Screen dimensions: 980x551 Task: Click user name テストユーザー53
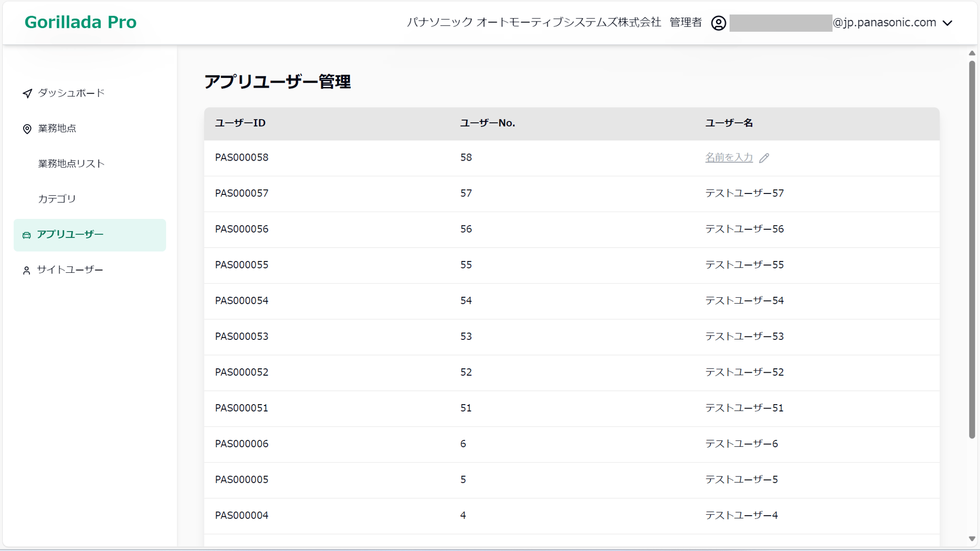[x=744, y=336]
